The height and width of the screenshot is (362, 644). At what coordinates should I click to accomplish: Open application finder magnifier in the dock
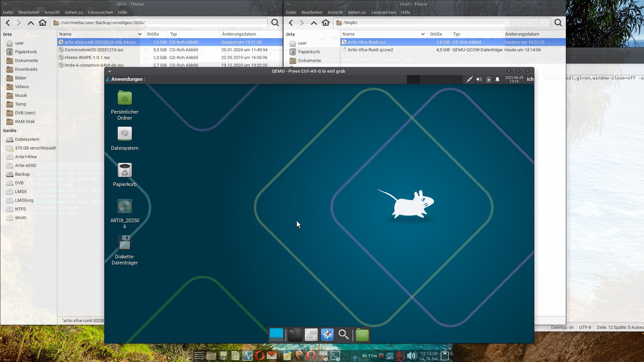point(343,335)
